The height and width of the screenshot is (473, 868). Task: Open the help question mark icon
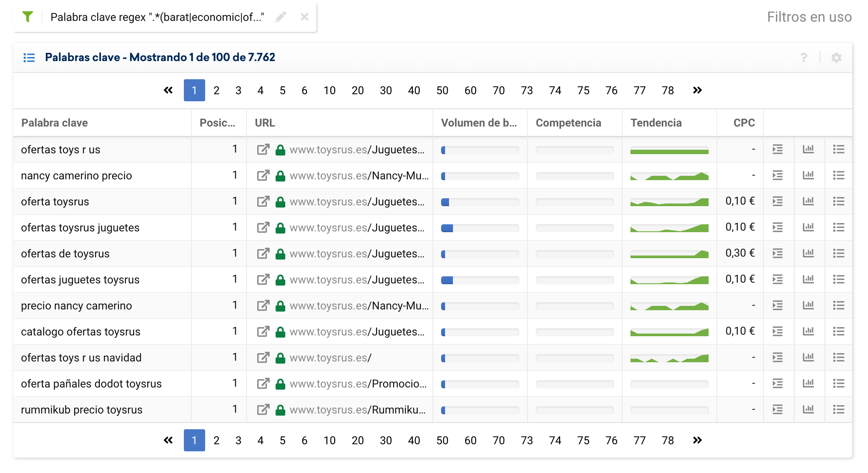804,58
